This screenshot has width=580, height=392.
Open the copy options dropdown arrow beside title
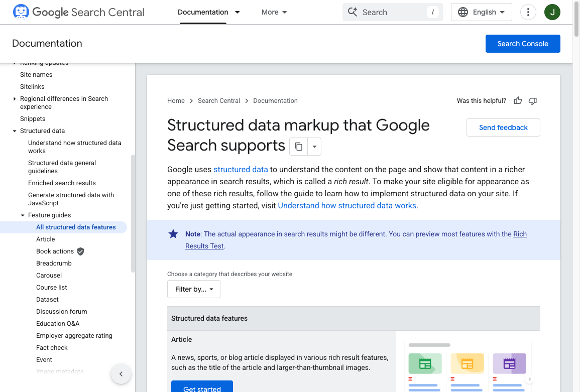(x=314, y=147)
